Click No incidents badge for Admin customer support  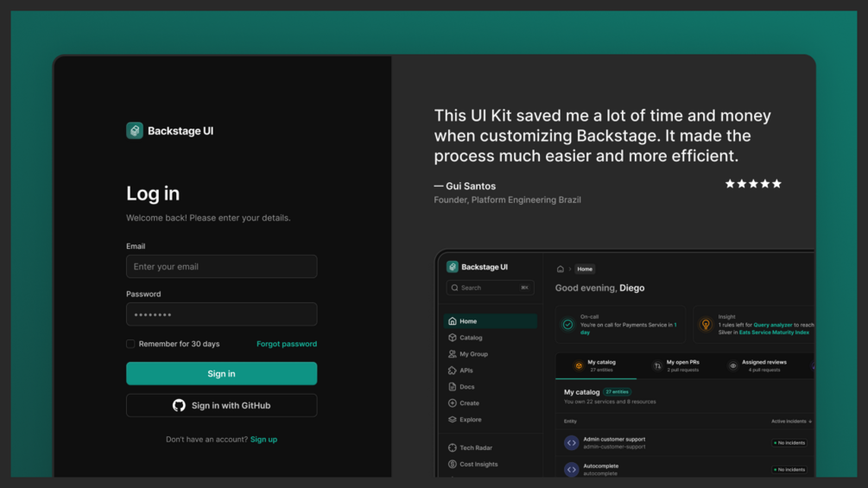point(789,443)
